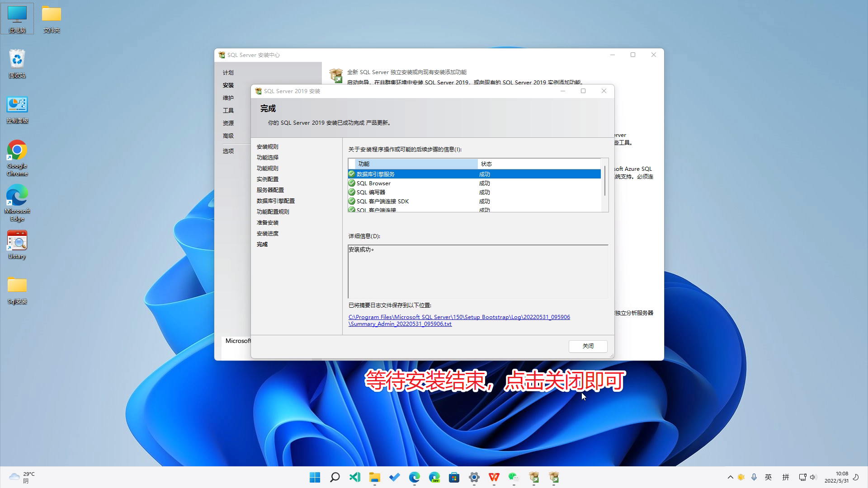Image resolution: width=868 pixels, height=488 pixels.
Task: Open 高级 in SQL Server 安装中心
Action: point(228,136)
